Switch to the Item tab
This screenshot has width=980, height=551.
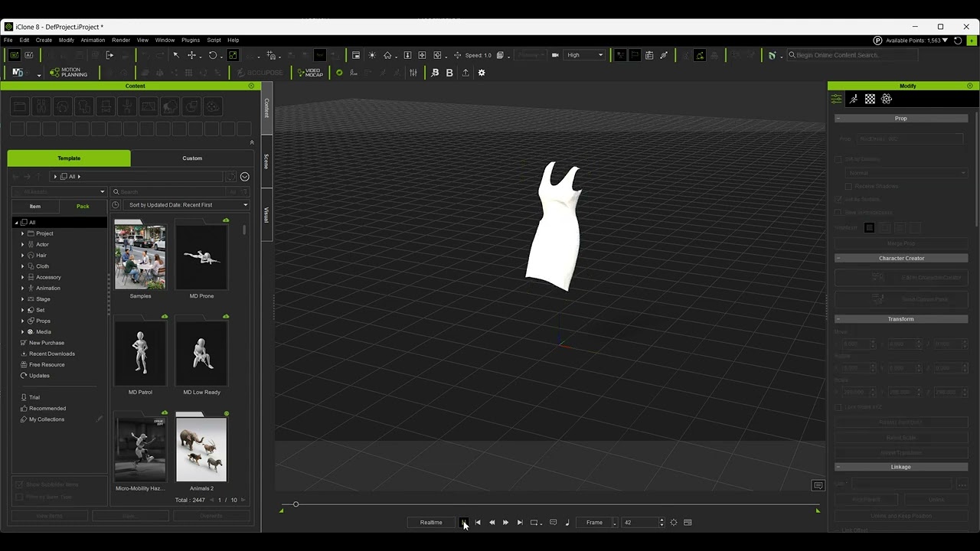[35, 206]
